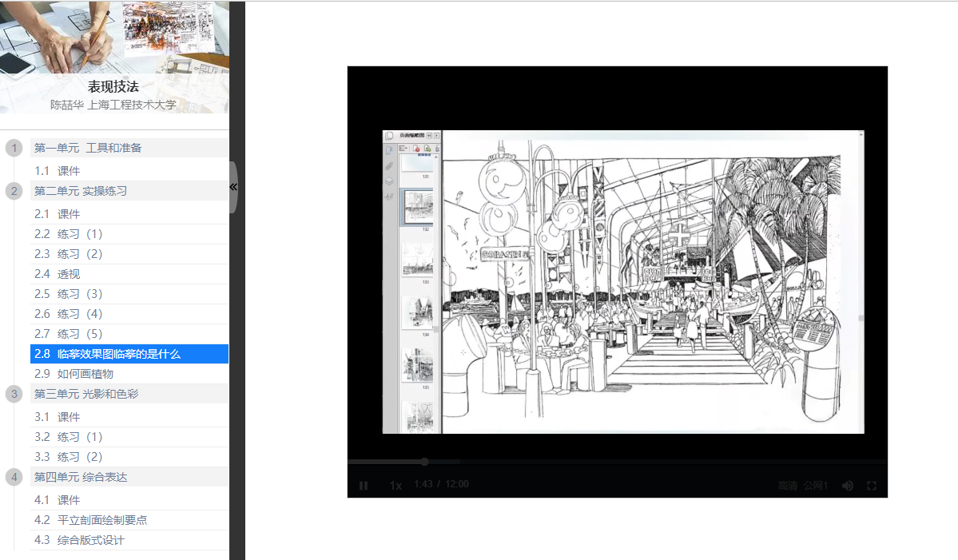
Task: Click the 第一单元 工具和准备 unit header
Action: click(x=88, y=148)
